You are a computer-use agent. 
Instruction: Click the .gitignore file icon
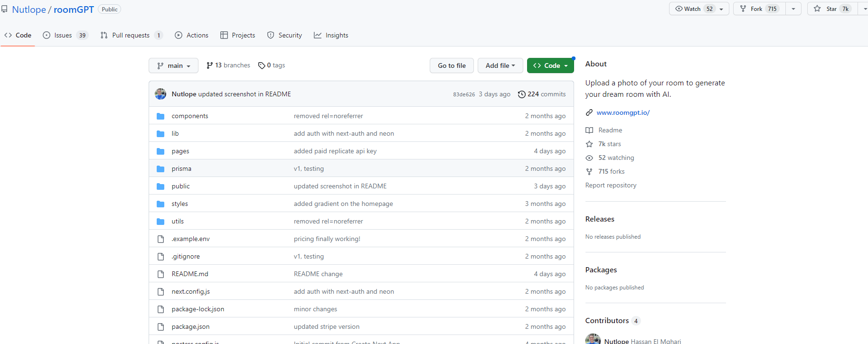[160, 257]
